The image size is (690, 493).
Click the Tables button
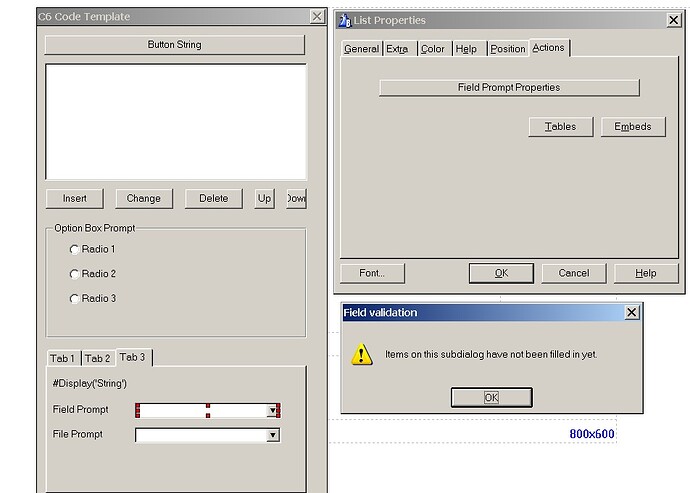click(561, 127)
